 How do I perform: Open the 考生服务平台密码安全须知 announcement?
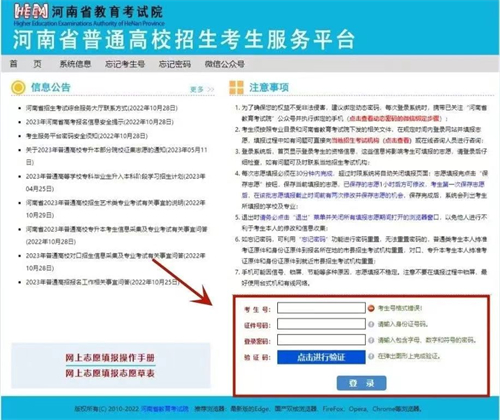pos(87,136)
